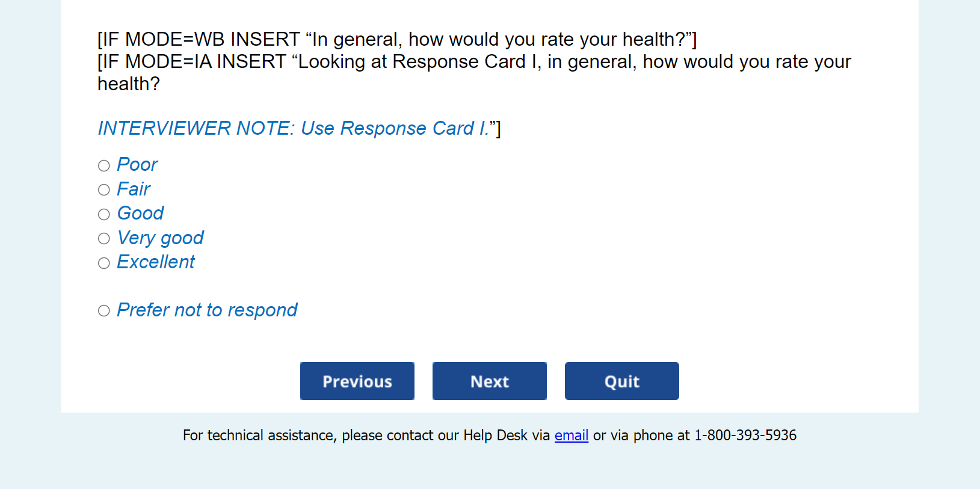Click the MODE=IA Response Card question text
Viewport: 980px width, 489px height.
[474, 62]
